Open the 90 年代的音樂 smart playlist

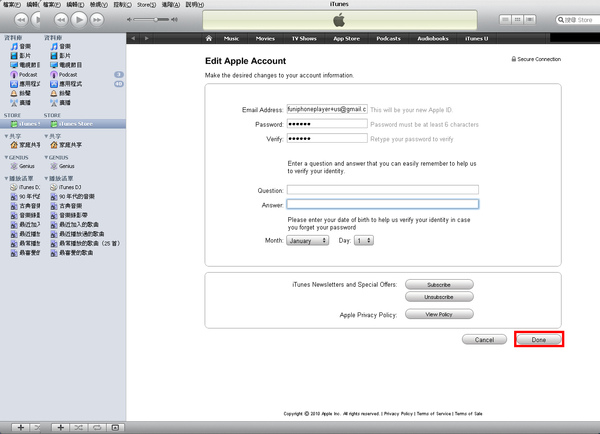tap(72, 196)
